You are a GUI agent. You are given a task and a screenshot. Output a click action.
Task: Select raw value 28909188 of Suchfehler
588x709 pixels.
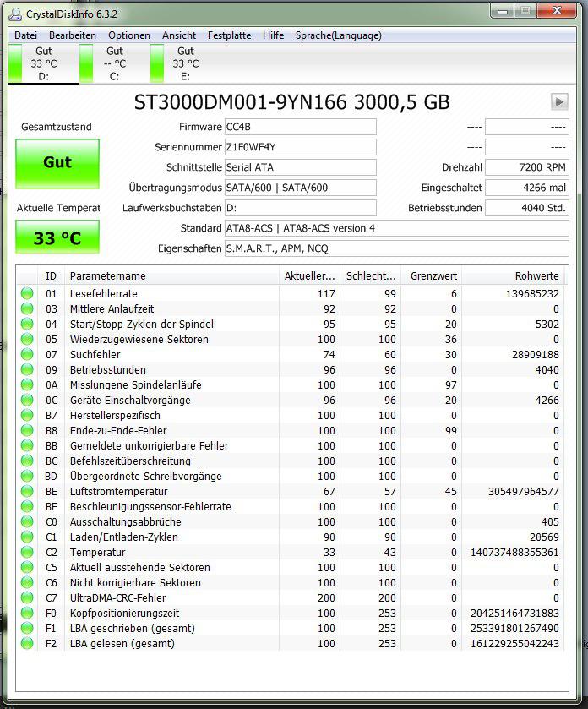pyautogui.click(x=535, y=355)
